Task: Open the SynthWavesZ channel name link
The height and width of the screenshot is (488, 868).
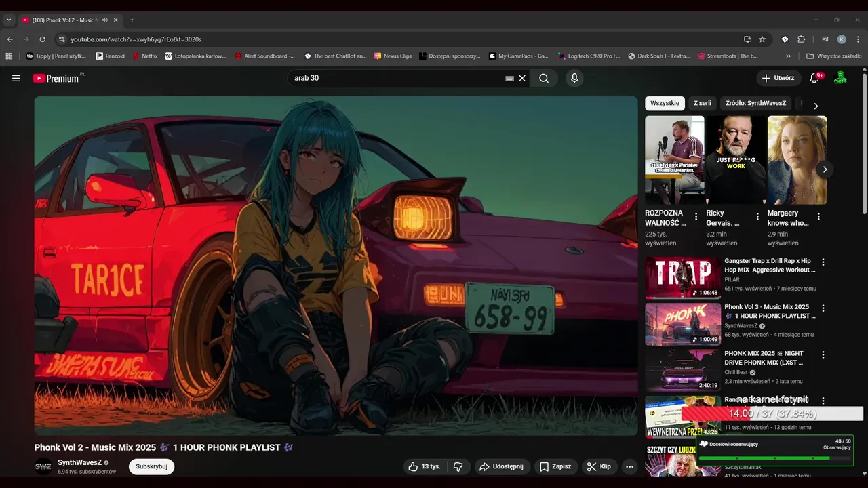Action: tap(79, 462)
